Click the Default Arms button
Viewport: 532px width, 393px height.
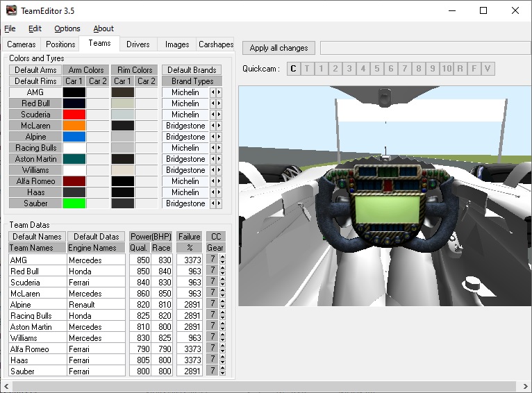coord(35,70)
